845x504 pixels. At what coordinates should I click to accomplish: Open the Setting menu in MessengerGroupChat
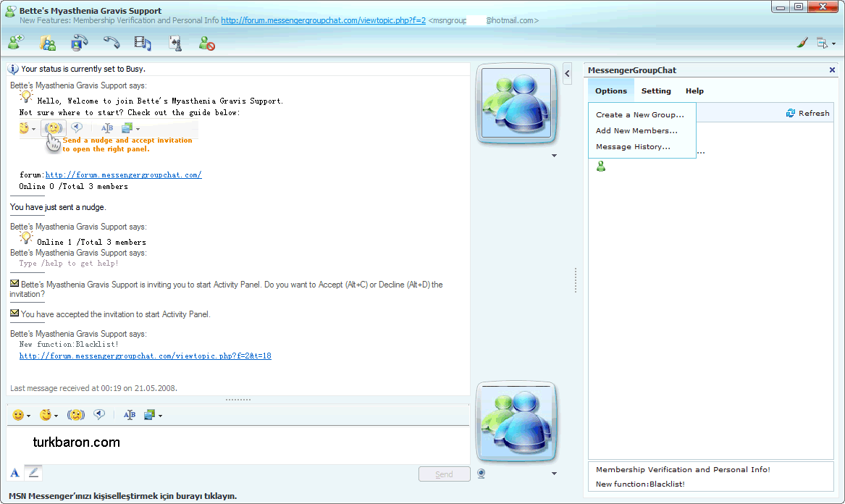656,91
